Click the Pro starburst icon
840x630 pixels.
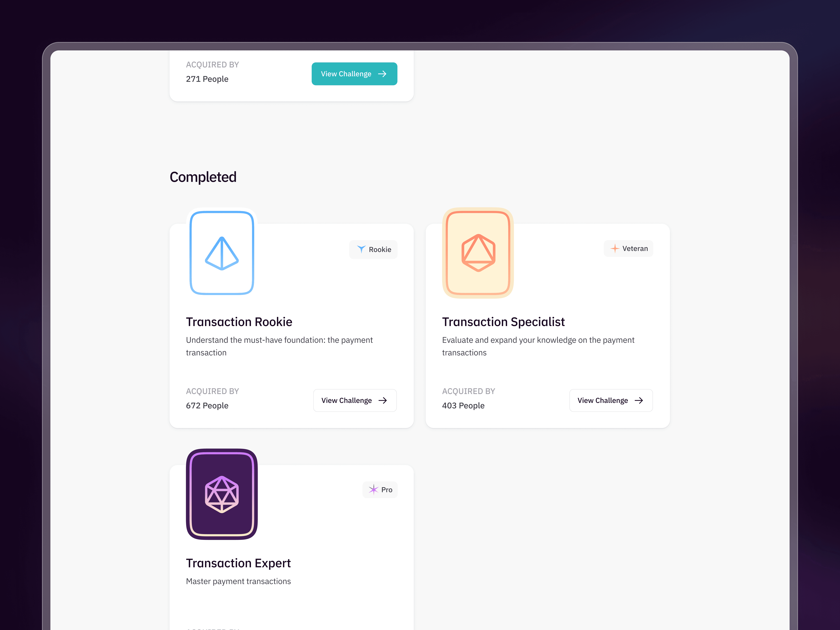373,489
